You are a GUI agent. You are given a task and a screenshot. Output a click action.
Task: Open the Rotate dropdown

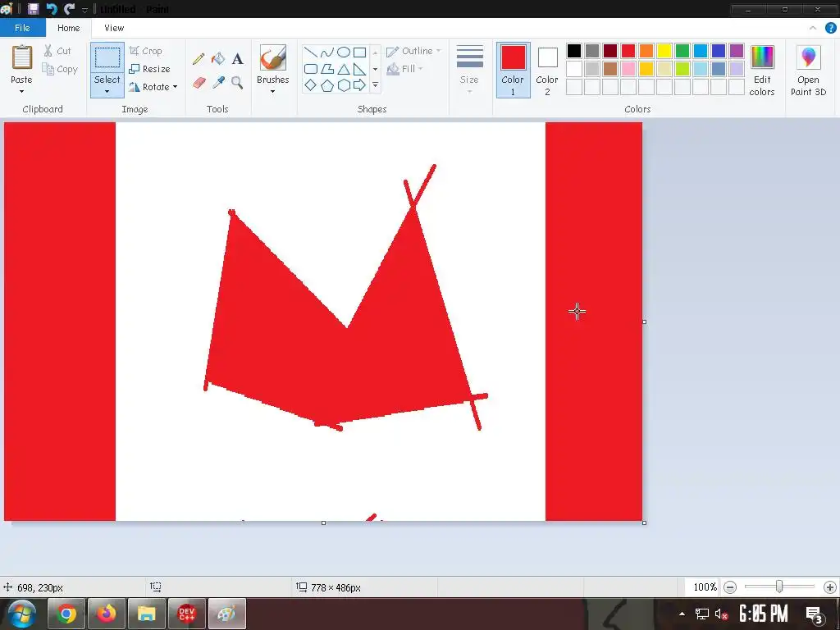153,87
